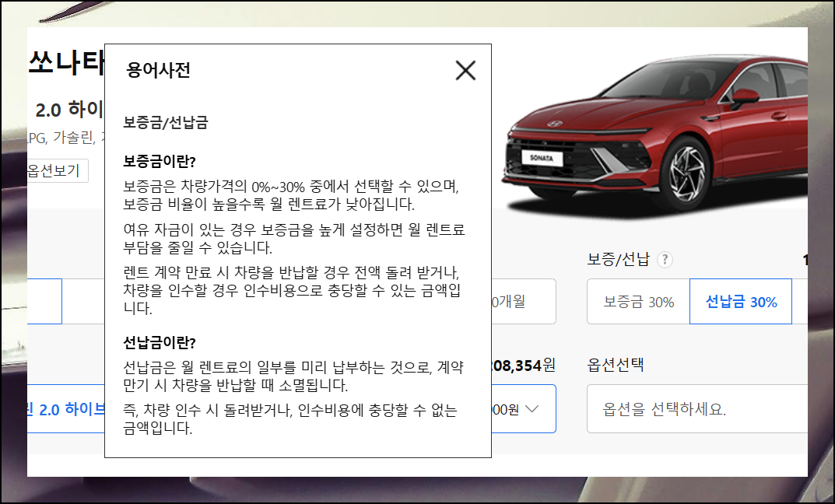Click the 2.0 하이 trim subtitle
Viewport: 835px width, 504px height.
click(x=70, y=110)
